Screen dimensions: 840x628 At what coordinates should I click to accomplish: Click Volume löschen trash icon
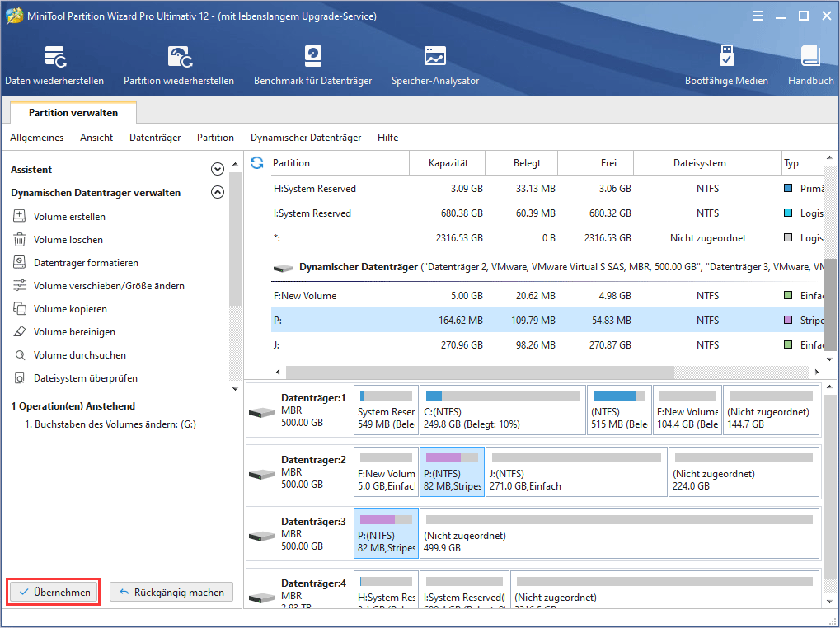click(19, 239)
